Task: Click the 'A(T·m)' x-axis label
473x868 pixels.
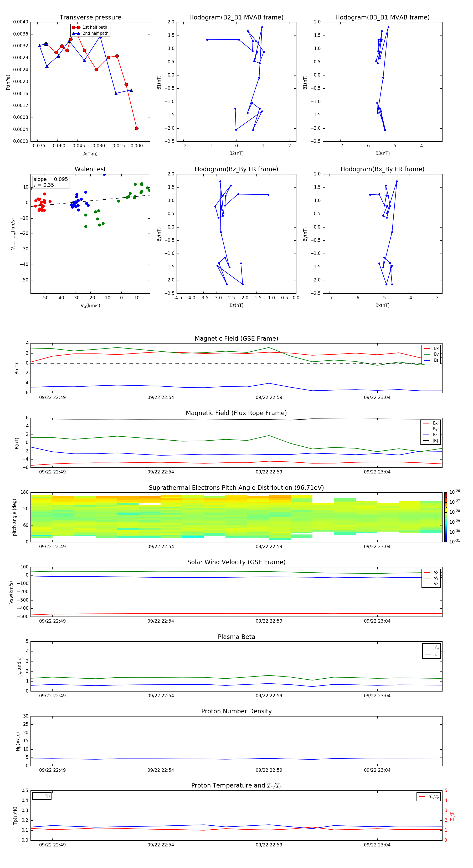Action: point(90,154)
